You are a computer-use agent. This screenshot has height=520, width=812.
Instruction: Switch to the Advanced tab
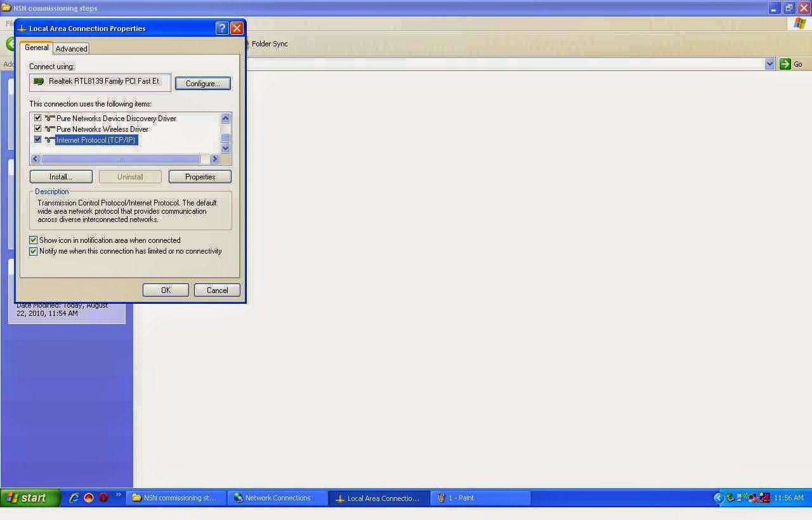coord(71,48)
